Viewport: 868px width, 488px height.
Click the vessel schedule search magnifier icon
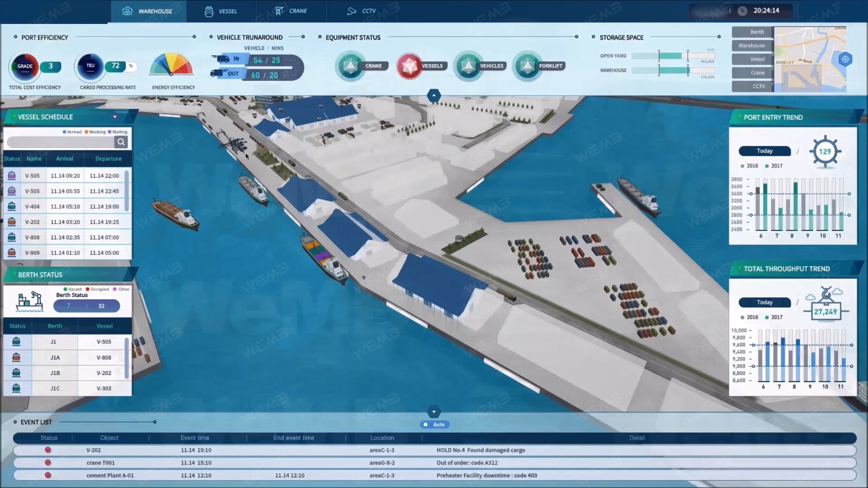pos(121,142)
